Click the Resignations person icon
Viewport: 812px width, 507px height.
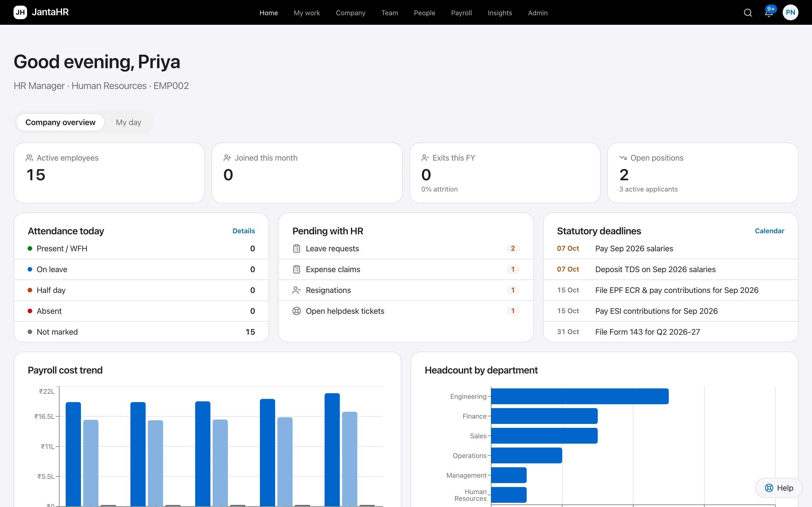pyautogui.click(x=296, y=290)
